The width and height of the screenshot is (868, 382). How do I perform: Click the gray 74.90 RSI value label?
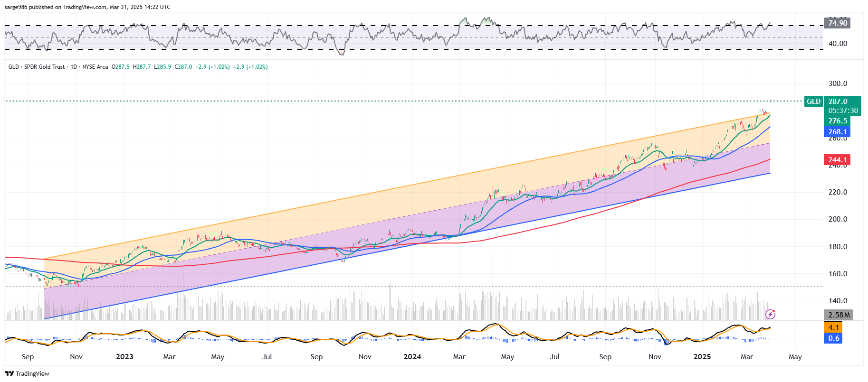837,23
